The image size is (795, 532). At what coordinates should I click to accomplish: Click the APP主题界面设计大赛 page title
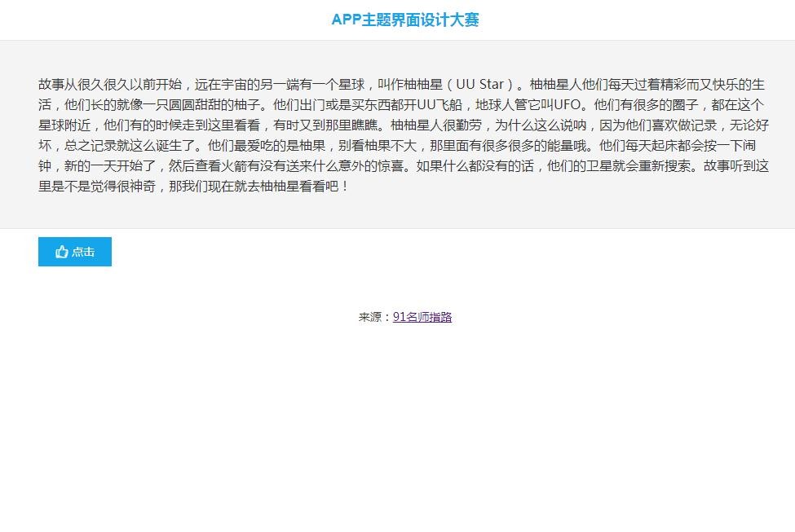[405, 20]
